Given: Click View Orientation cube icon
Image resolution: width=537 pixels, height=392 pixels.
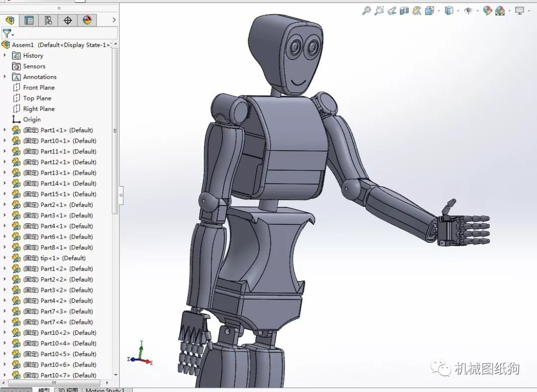Looking at the screenshot, I should (x=429, y=11).
